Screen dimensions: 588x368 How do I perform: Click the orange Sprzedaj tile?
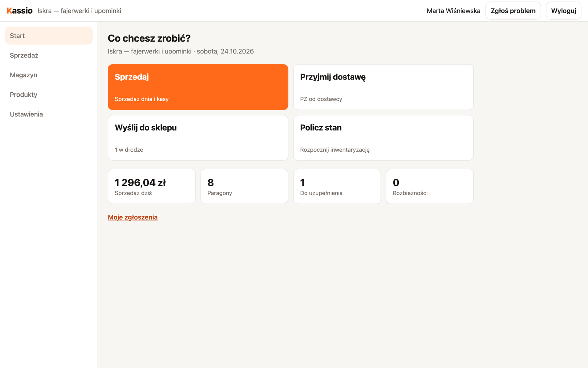pyautogui.click(x=198, y=87)
